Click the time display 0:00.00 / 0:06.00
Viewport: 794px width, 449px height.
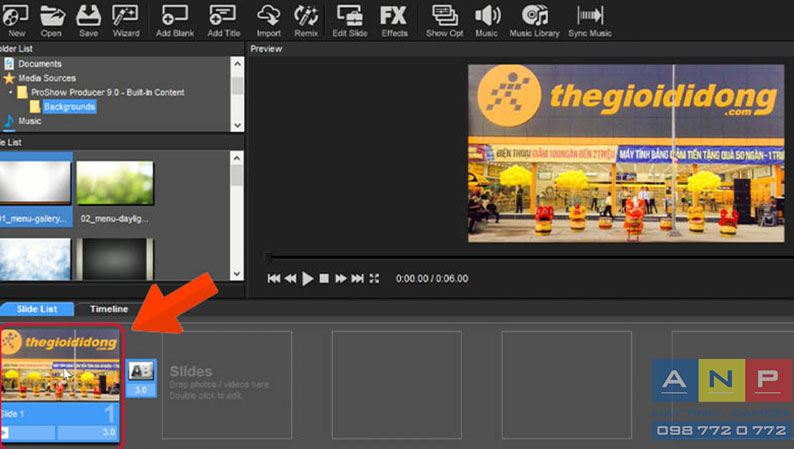coord(432,278)
